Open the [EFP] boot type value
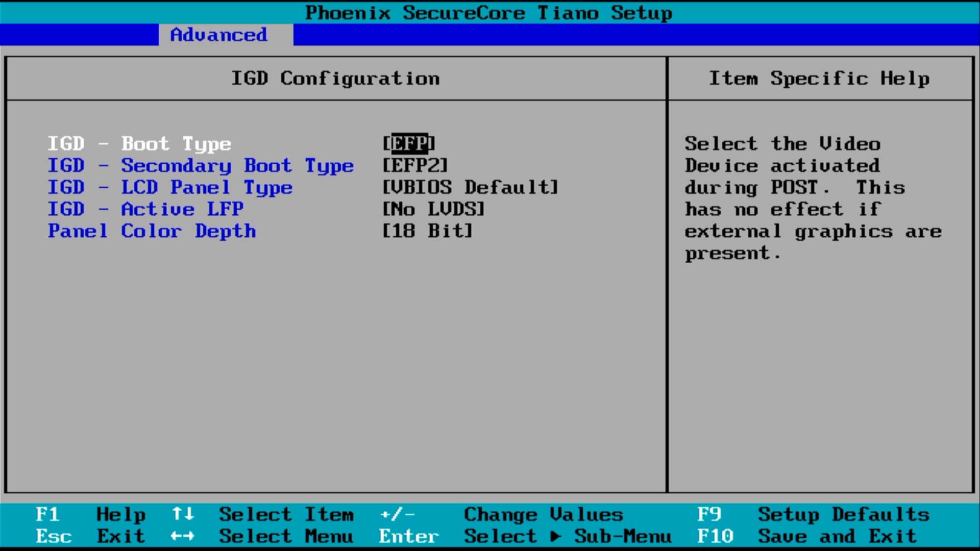 (409, 144)
